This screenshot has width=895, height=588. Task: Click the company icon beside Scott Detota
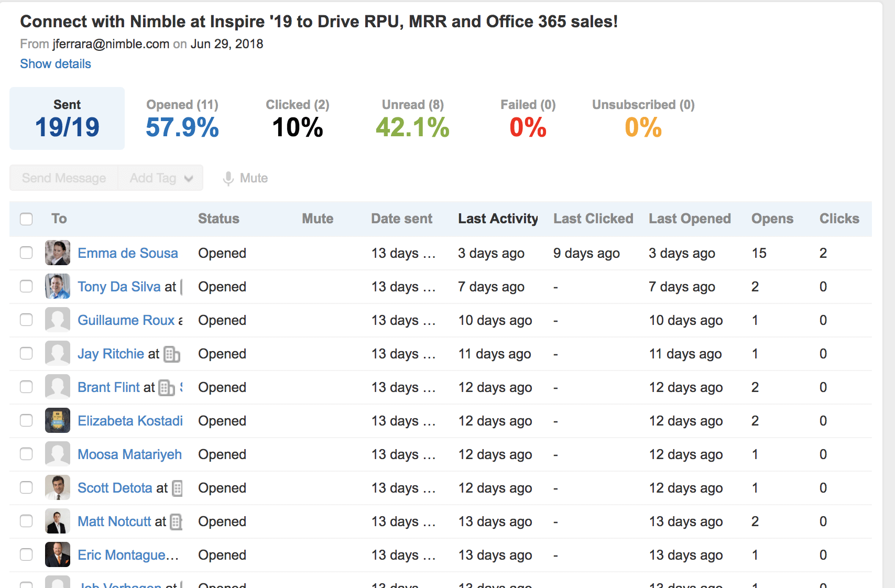(178, 488)
